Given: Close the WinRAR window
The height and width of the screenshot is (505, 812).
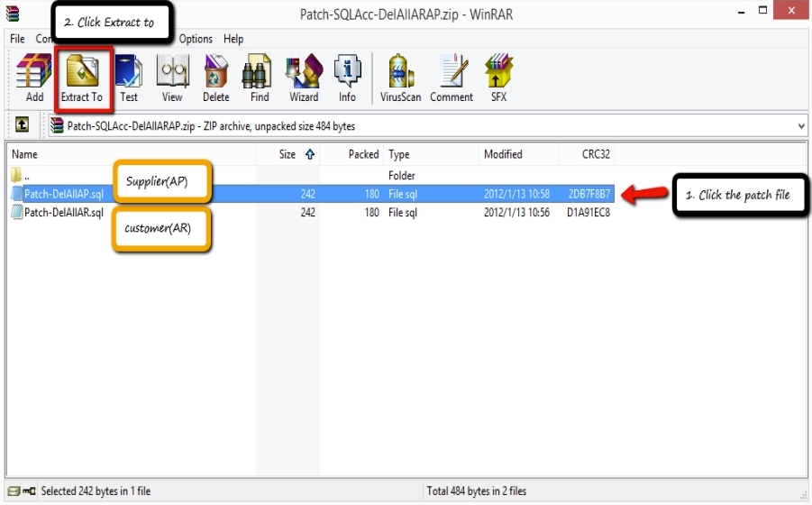Looking at the screenshot, I should coord(790,10).
